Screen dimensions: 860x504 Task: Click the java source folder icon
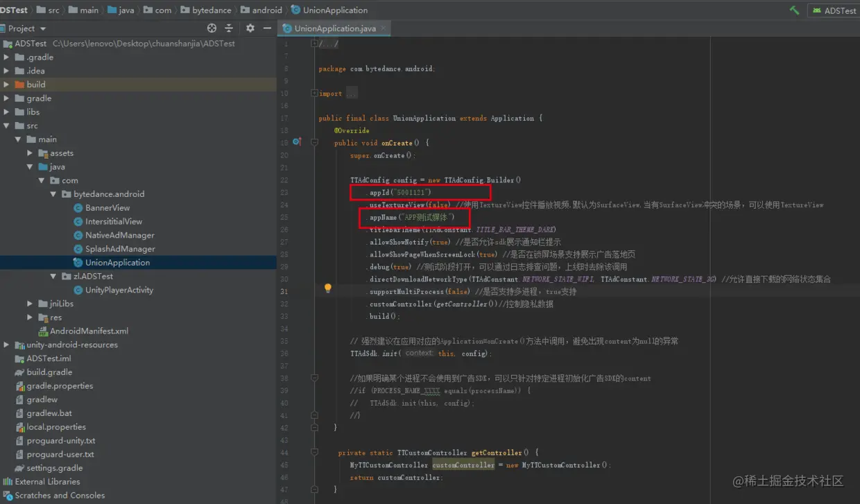(43, 167)
